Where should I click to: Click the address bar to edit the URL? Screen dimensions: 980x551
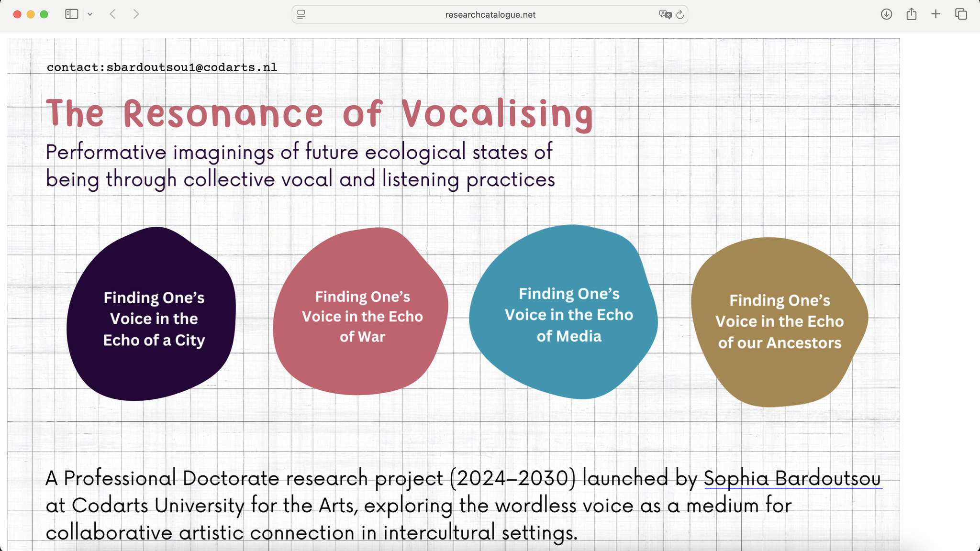pyautogui.click(x=490, y=14)
